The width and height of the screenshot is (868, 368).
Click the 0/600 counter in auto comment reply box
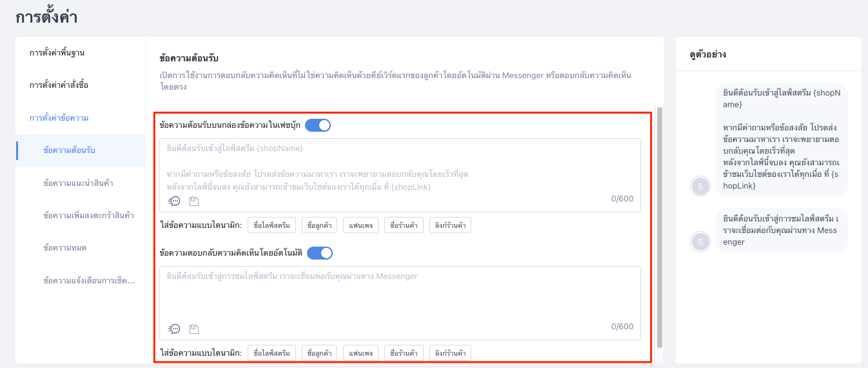click(622, 327)
